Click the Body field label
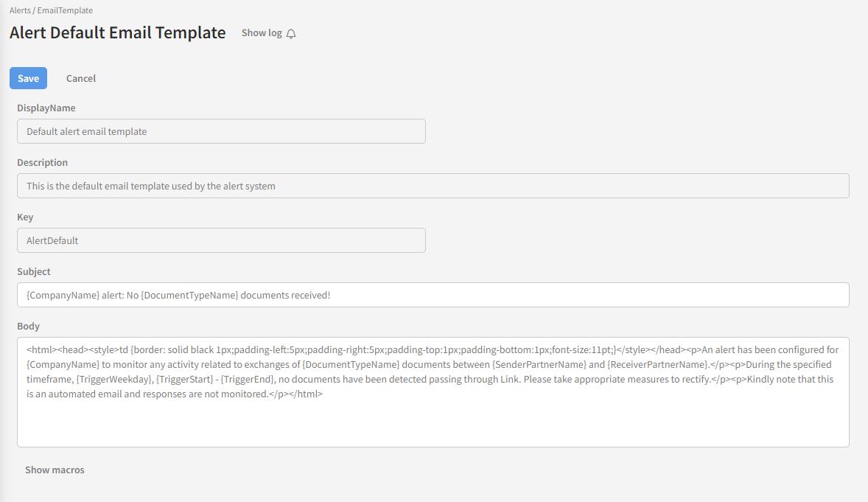The image size is (868, 502). (x=29, y=326)
